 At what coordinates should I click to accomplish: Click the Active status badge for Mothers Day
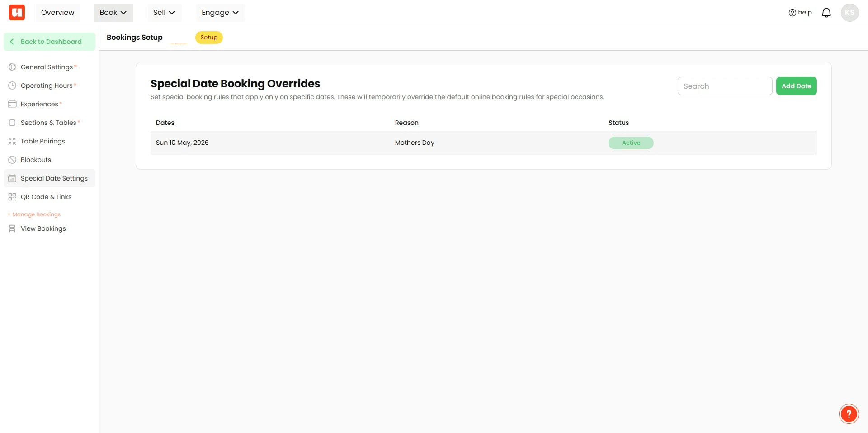click(x=631, y=143)
